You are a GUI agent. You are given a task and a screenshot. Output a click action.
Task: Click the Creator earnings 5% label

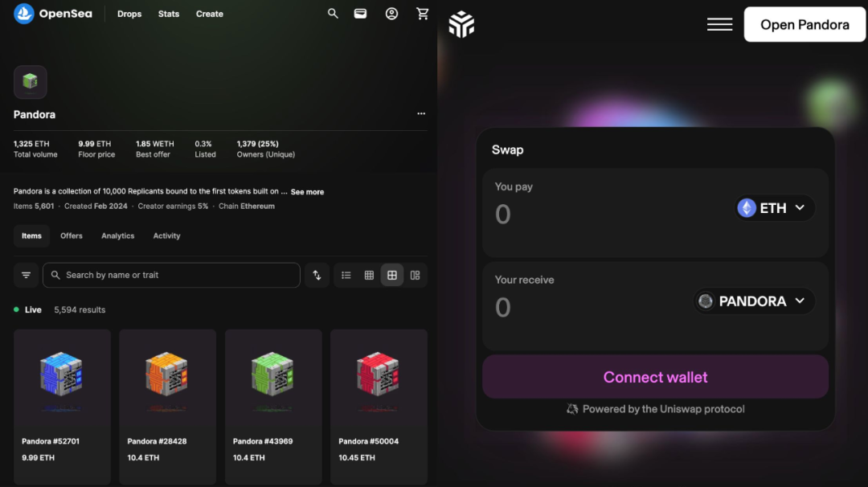(x=173, y=207)
